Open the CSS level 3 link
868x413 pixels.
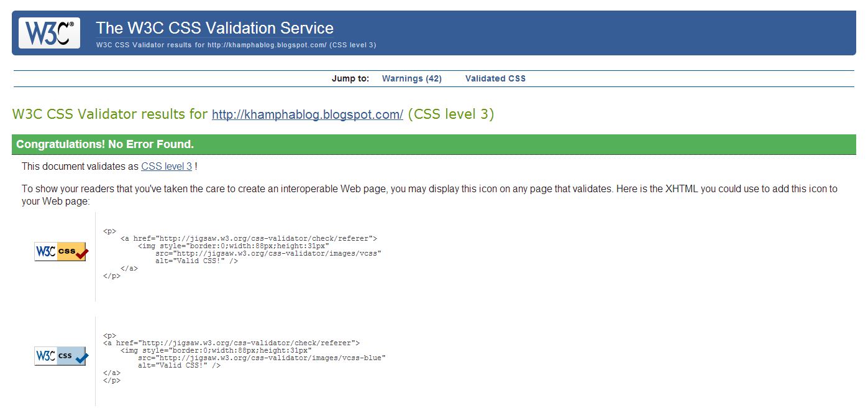[167, 167]
